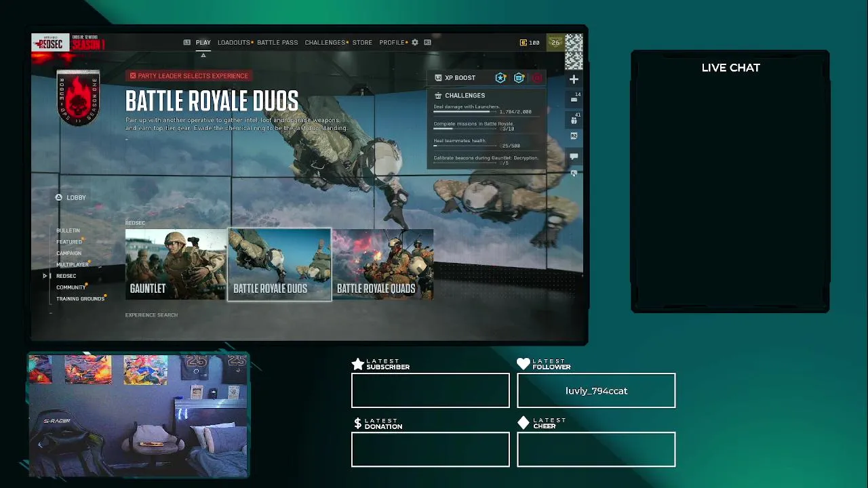Click the latest follower name luvly_794ccat
This screenshot has width=868, height=488.
point(596,391)
